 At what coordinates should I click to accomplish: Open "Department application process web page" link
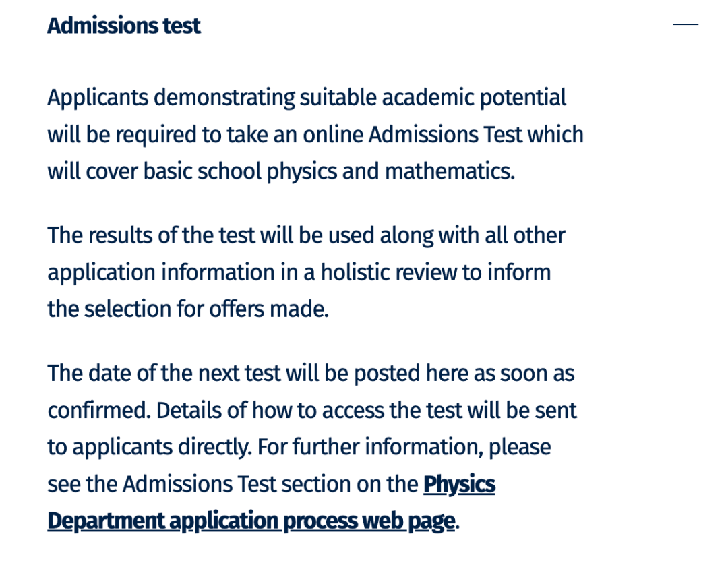click(251, 521)
